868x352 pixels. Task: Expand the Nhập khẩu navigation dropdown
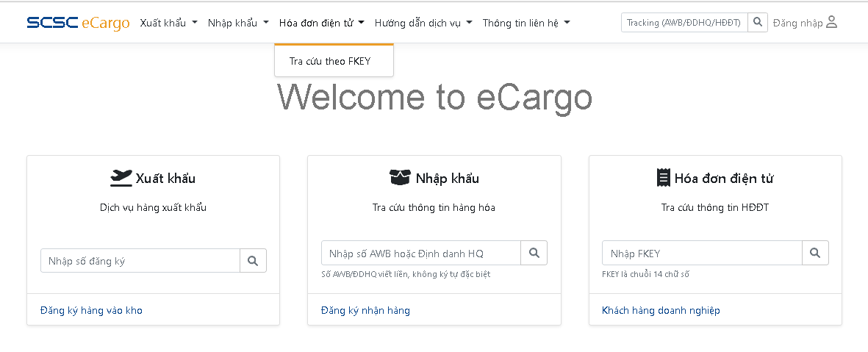click(238, 23)
